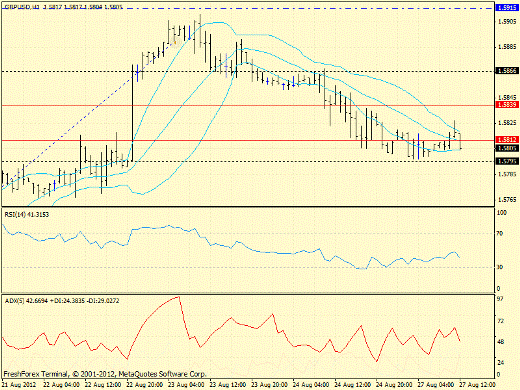
Task: Select the black 1.5795 price level tag
Action: [507, 161]
